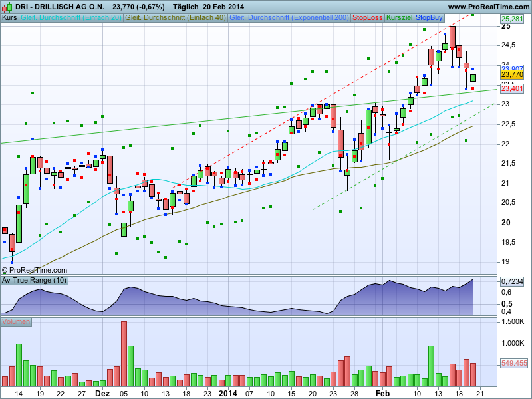Screen dimensions: 532x399
Task: Click the red StopLoss legend label
Action: pos(368,18)
